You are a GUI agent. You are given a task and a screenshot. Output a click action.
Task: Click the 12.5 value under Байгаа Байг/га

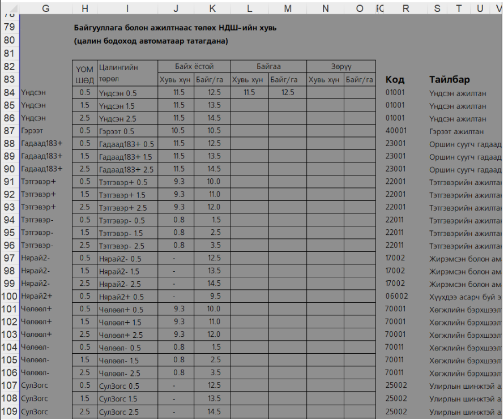coord(288,92)
